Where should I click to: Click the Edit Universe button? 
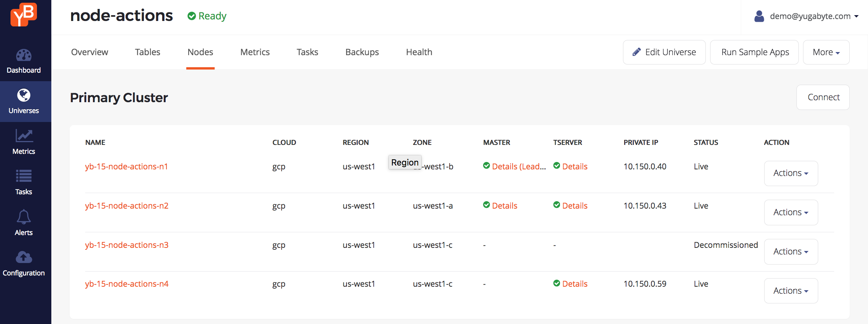click(x=664, y=52)
